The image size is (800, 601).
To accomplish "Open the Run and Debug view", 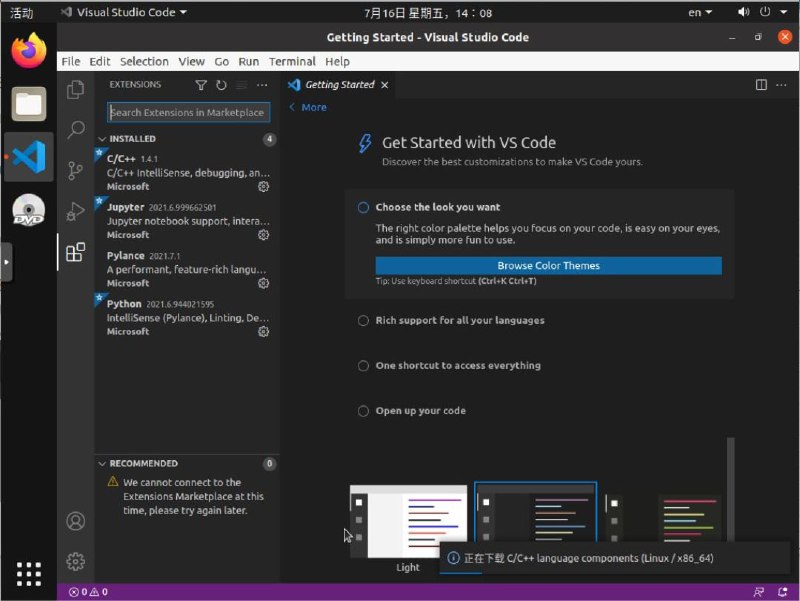I will [75, 211].
